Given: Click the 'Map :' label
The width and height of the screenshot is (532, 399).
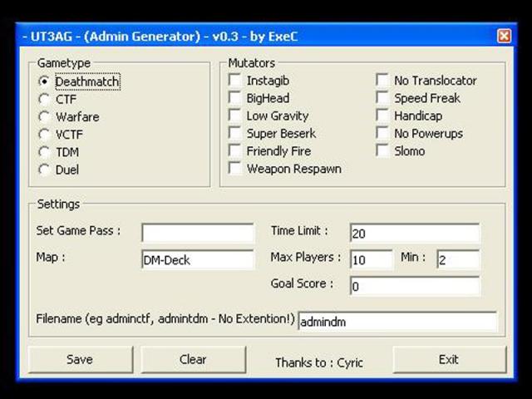Looking at the screenshot, I should coord(51,257).
